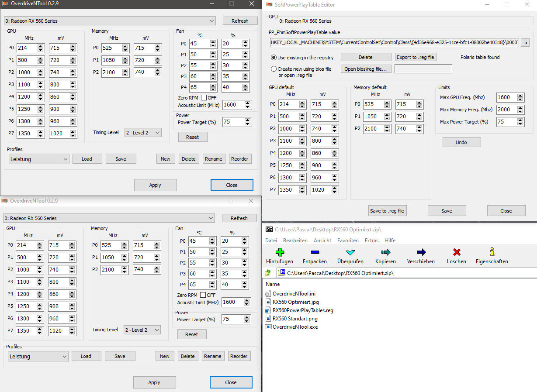The width and height of the screenshot is (537, 392).
Task: Click Max Power Target stepper arrows
Action: click(520, 122)
